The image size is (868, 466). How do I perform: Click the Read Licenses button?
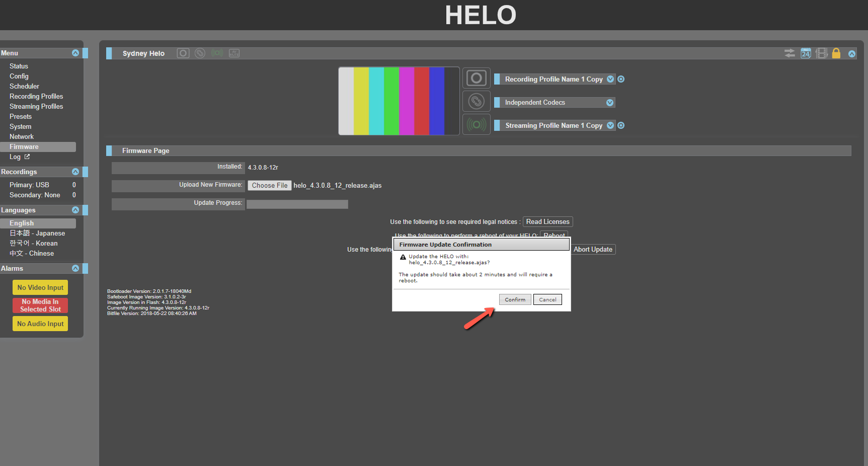[547, 221]
